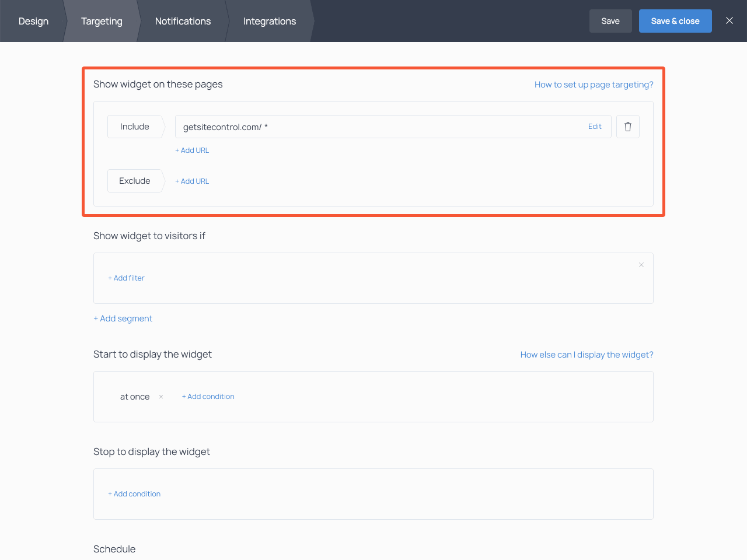747x560 pixels.
Task: Add a segment below the visitor filters
Action: (123, 318)
